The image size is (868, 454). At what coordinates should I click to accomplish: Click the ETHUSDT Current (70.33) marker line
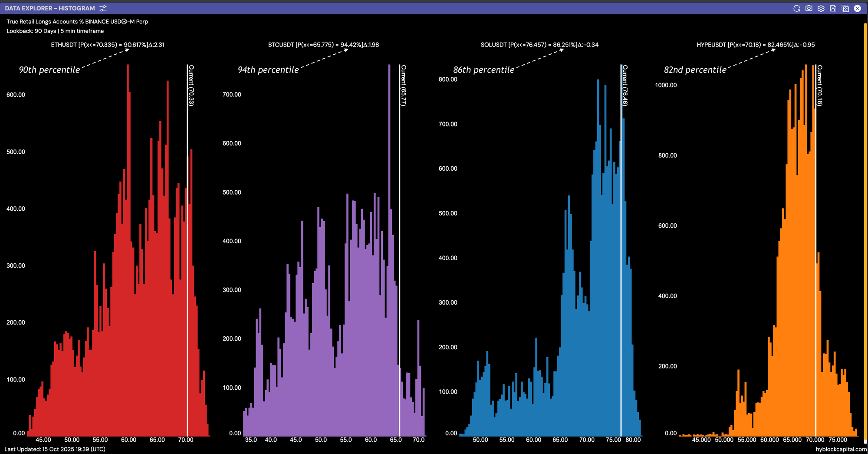click(x=187, y=261)
